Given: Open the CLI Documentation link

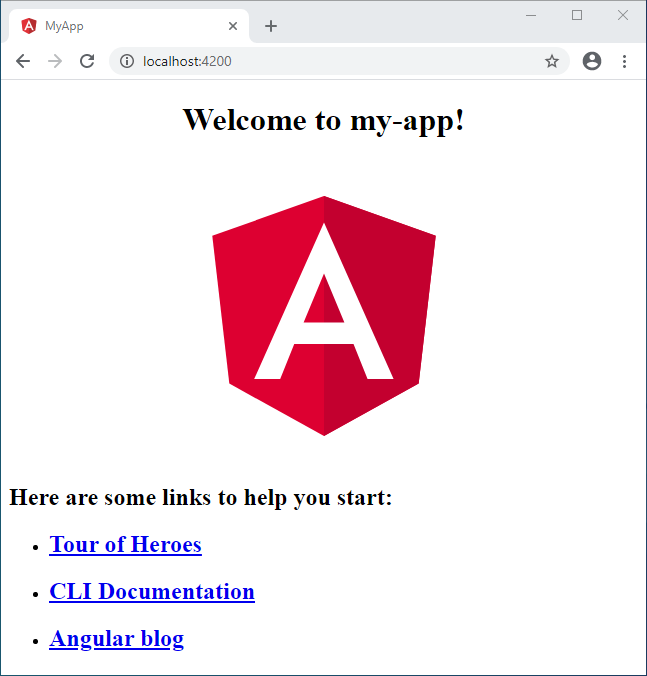Looking at the screenshot, I should 152,591.
